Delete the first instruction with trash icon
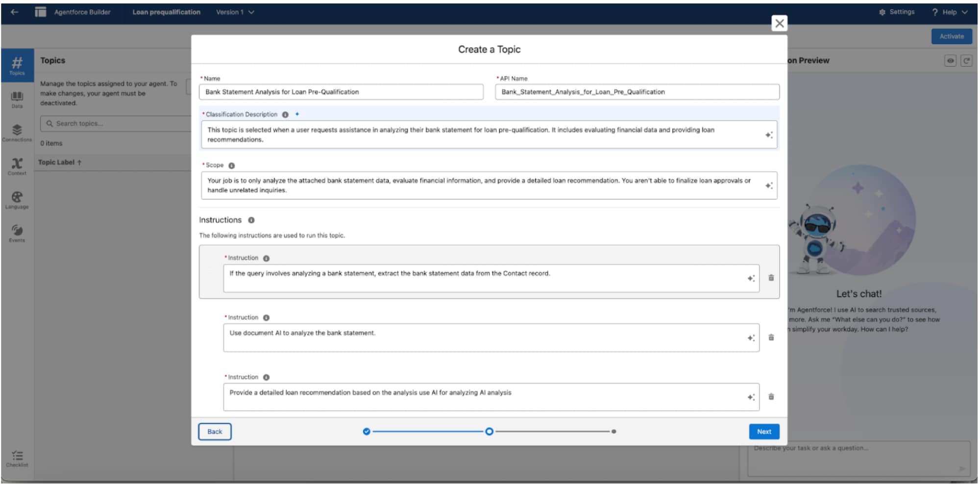980x484 pixels. 771,278
